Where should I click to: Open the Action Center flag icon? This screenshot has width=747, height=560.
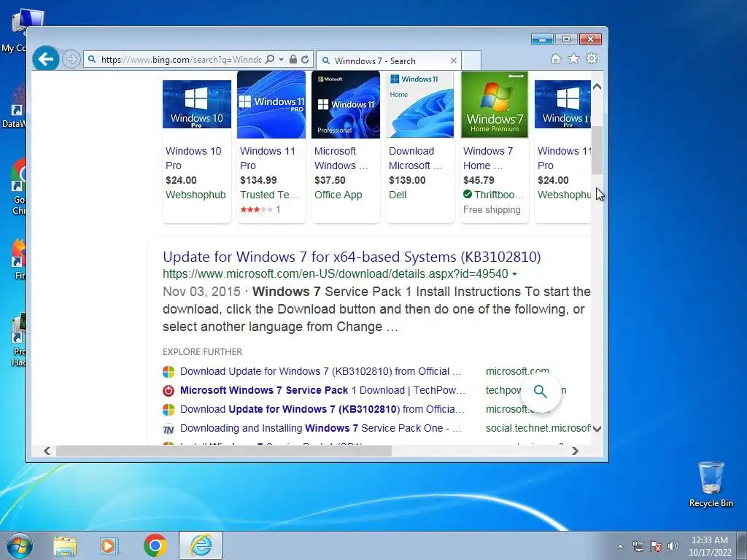tap(656, 546)
